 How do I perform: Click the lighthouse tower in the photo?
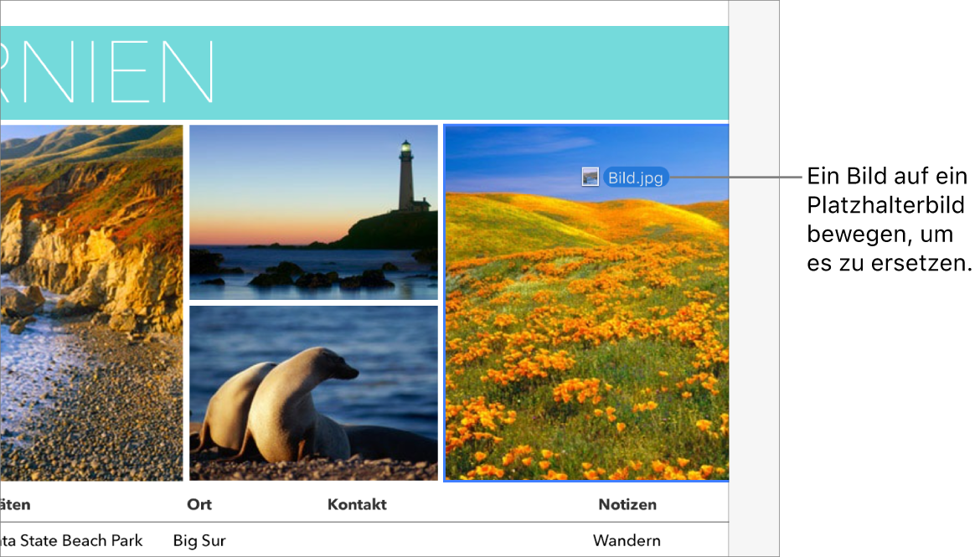(x=406, y=175)
